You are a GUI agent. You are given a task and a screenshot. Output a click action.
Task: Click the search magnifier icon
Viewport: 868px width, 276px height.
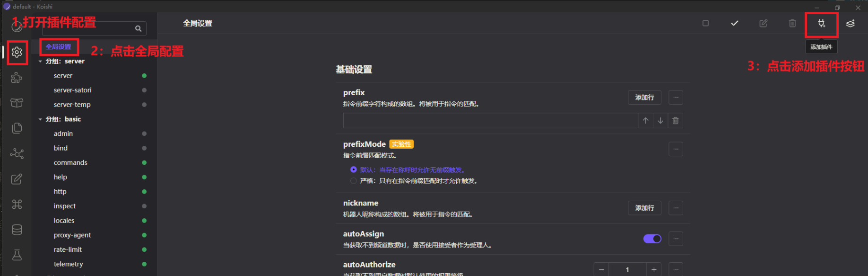click(138, 29)
